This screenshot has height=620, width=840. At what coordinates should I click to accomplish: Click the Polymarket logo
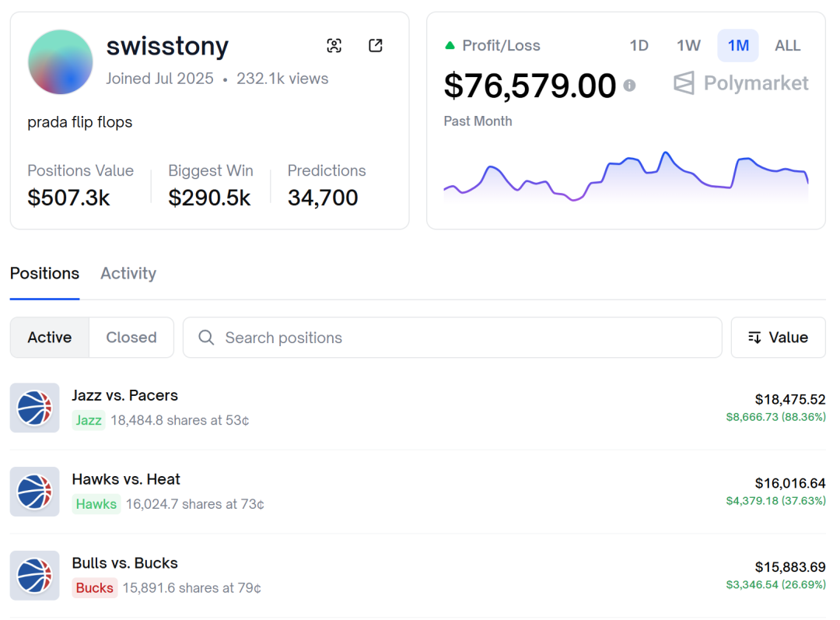[740, 83]
